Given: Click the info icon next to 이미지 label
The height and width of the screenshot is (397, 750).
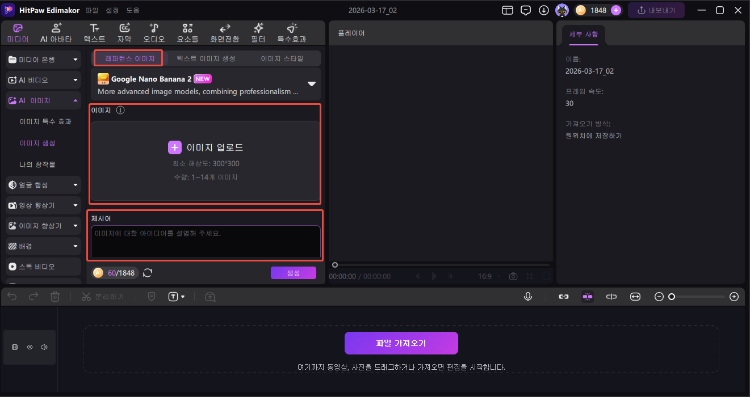Looking at the screenshot, I should pyautogui.click(x=121, y=110).
